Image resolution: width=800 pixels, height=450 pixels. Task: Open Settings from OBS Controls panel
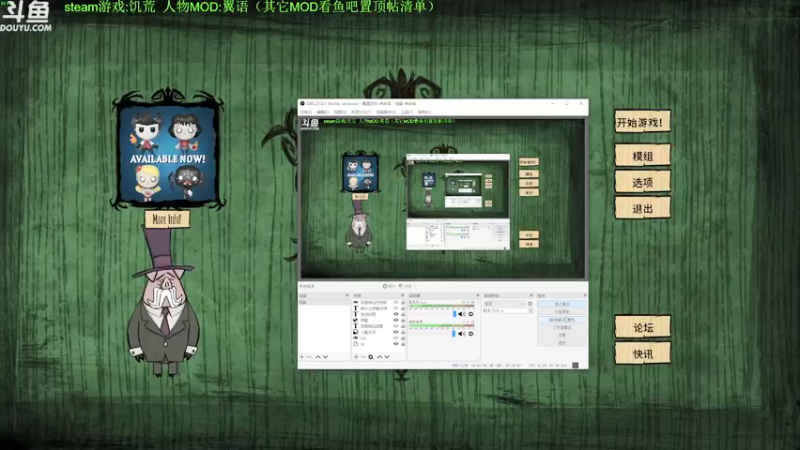[562, 335]
